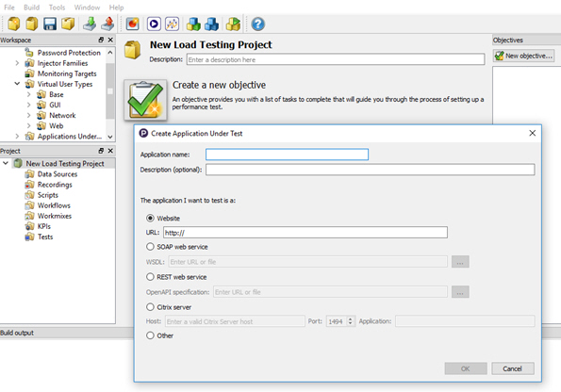Increase the Citrix port number stepper
Viewport: 561px width, 392px height.
click(350, 318)
